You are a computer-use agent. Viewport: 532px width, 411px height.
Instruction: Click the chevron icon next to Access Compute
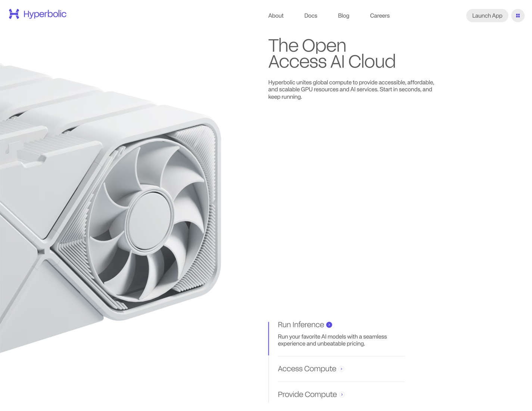click(341, 369)
